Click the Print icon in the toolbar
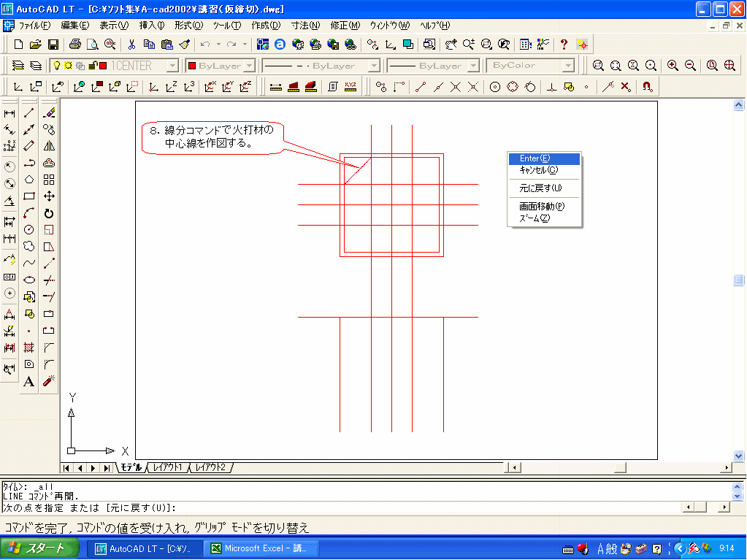 coord(74,45)
